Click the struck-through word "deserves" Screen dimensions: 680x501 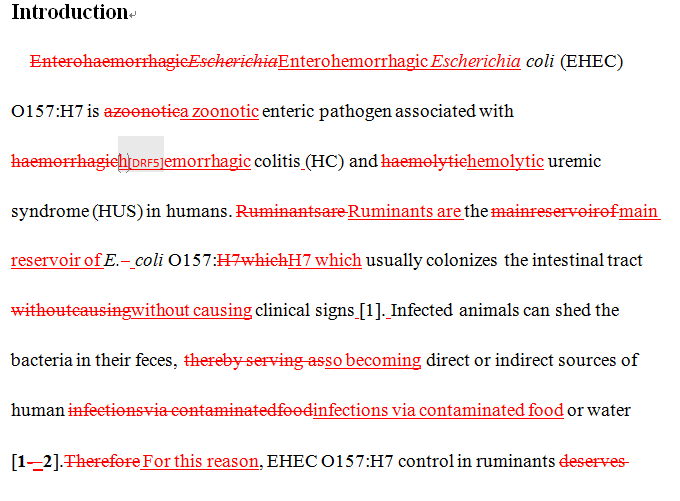[x=593, y=461]
